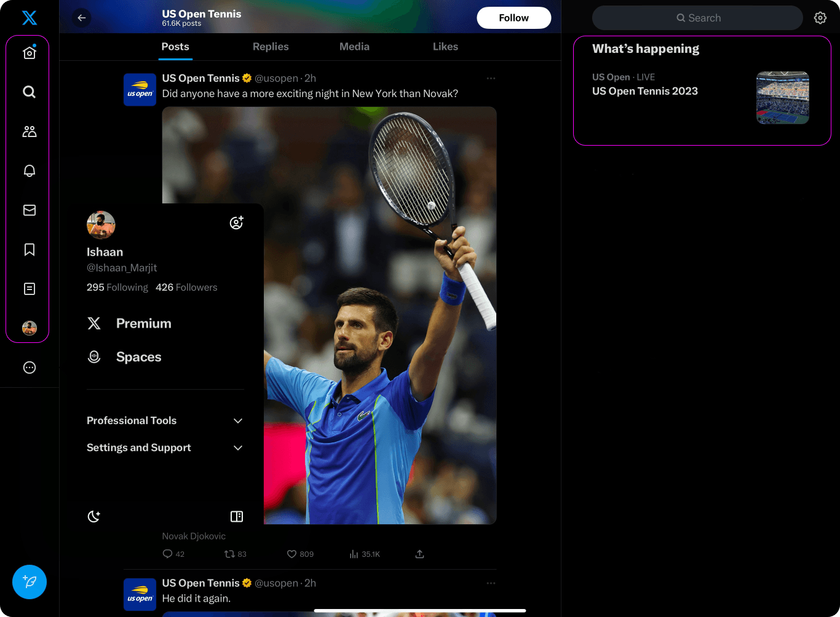
Task: Click the add account icon in profile panel
Action: click(237, 222)
